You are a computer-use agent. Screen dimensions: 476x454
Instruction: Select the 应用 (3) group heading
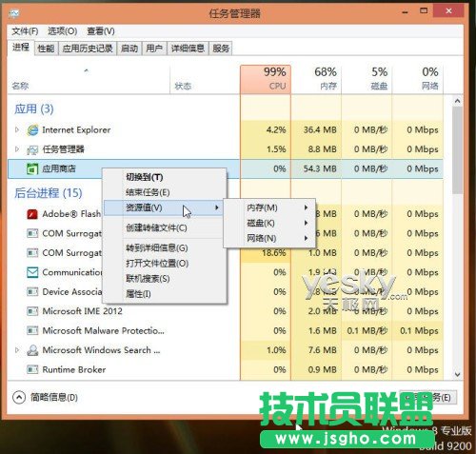34,109
